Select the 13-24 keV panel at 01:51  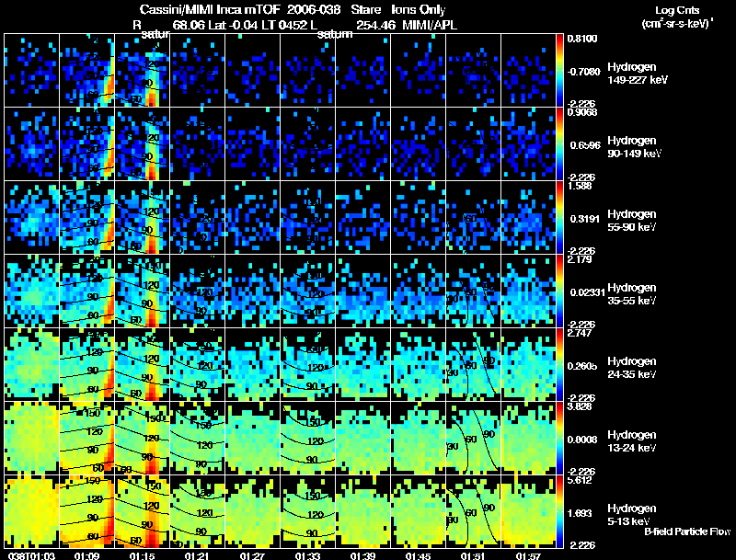pos(473,438)
